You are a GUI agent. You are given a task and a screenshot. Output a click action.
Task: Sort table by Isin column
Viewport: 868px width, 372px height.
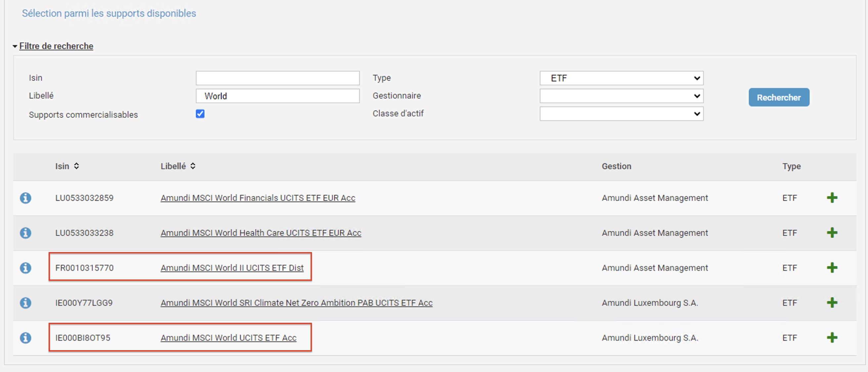[76, 166]
